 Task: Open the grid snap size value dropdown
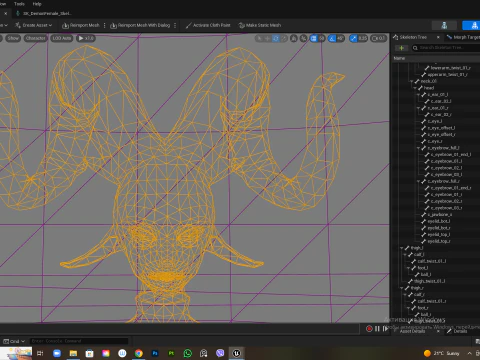point(322,38)
